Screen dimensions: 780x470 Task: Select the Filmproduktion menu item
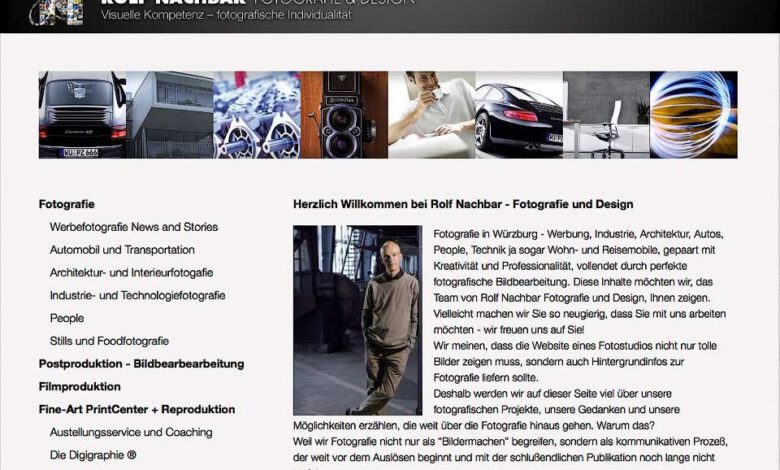[x=80, y=386]
